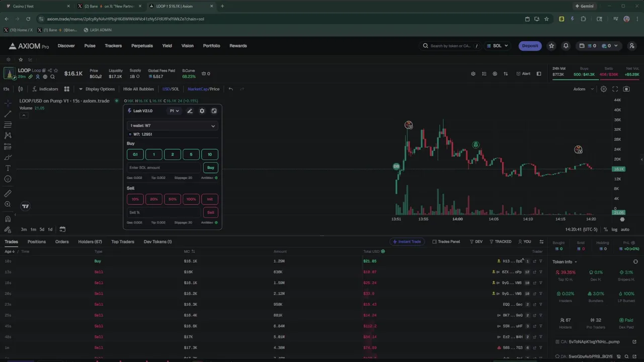The height and width of the screenshot is (362, 644).
Task: Open the '1 wallet: W7' selector
Action: pyautogui.click(x=172, y=126)
